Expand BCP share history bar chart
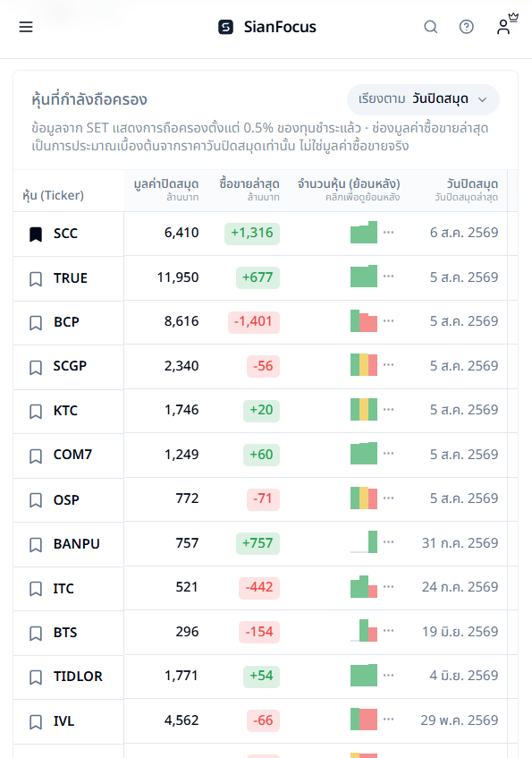 (x=364, y=321)
